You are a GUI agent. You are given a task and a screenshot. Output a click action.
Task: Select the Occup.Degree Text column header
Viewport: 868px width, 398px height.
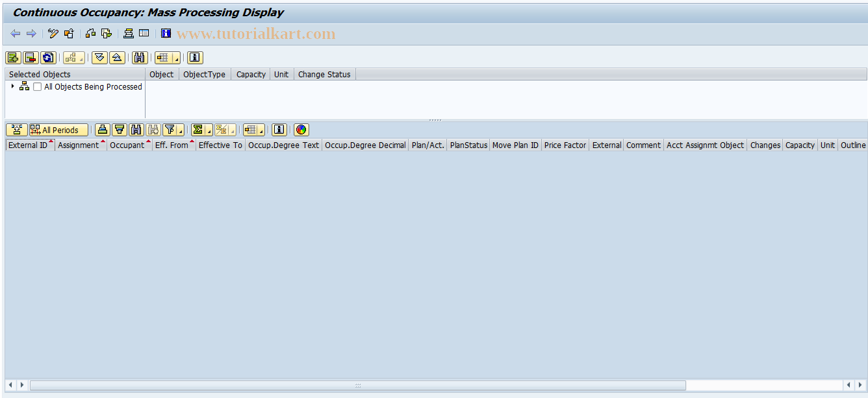(283, 145)
